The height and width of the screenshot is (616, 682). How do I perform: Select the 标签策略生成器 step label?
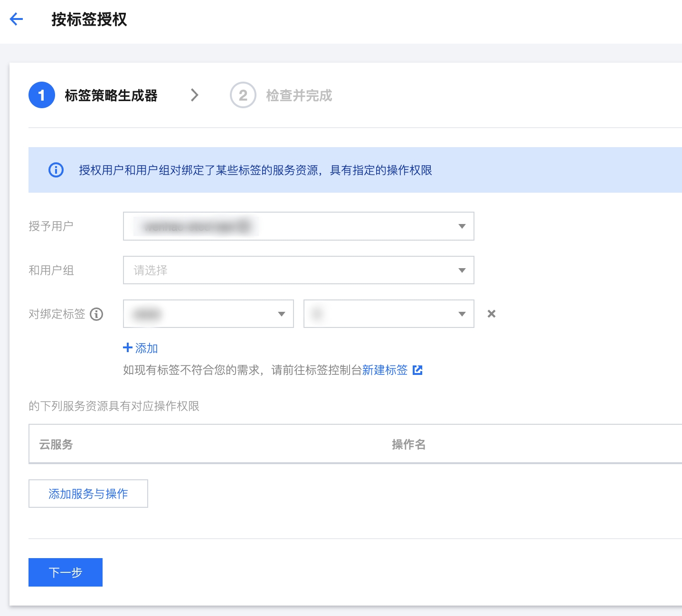(x=111, y=95)
